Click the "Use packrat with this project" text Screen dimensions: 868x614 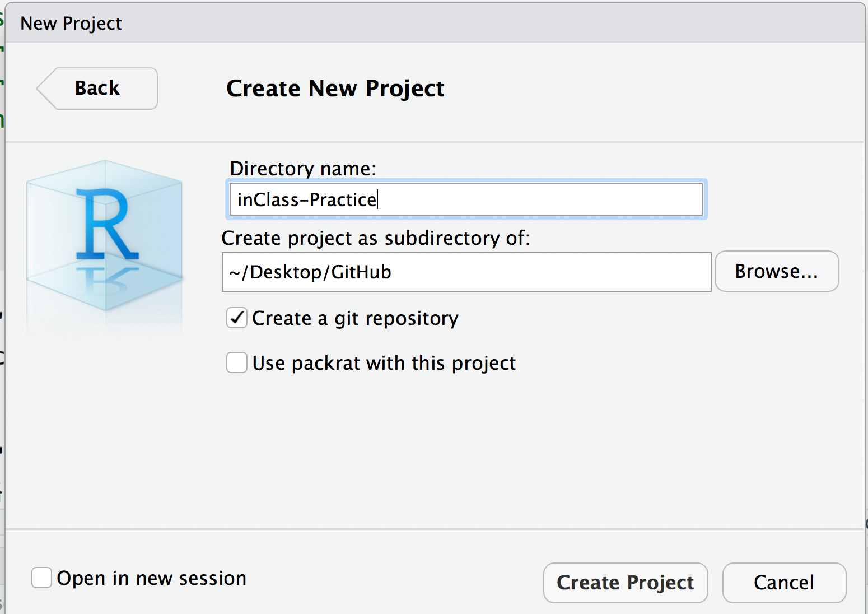click(384, 363)
